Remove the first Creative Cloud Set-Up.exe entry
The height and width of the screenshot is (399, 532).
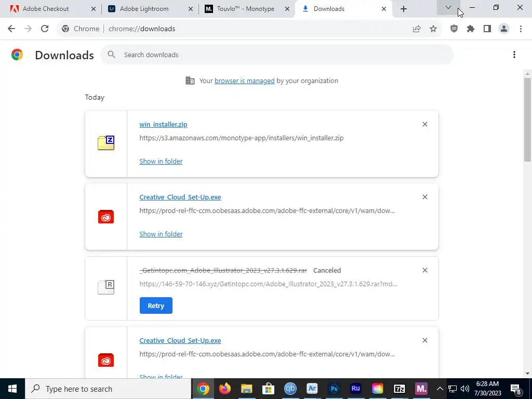[x=425, y=197]
